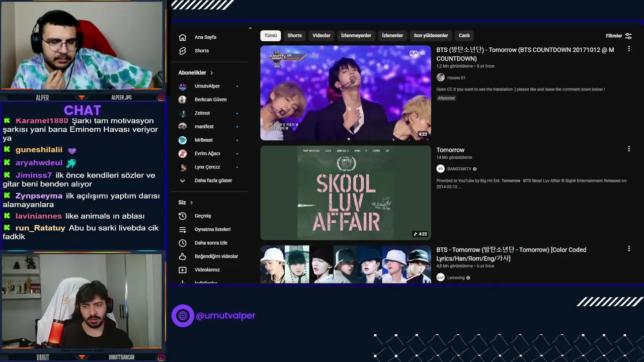
Task: Open the Shorts sidebar icon
Action: (183, 51)
